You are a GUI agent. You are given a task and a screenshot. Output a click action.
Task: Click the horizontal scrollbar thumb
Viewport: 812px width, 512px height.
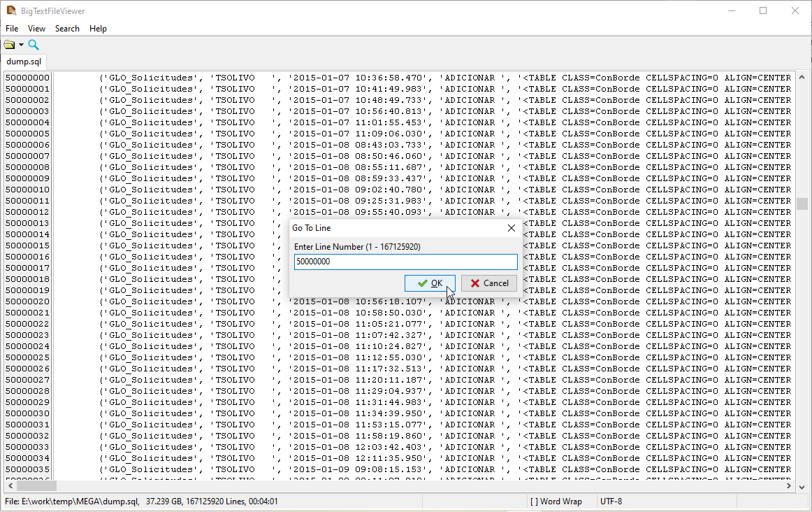(x=37, y=486)
